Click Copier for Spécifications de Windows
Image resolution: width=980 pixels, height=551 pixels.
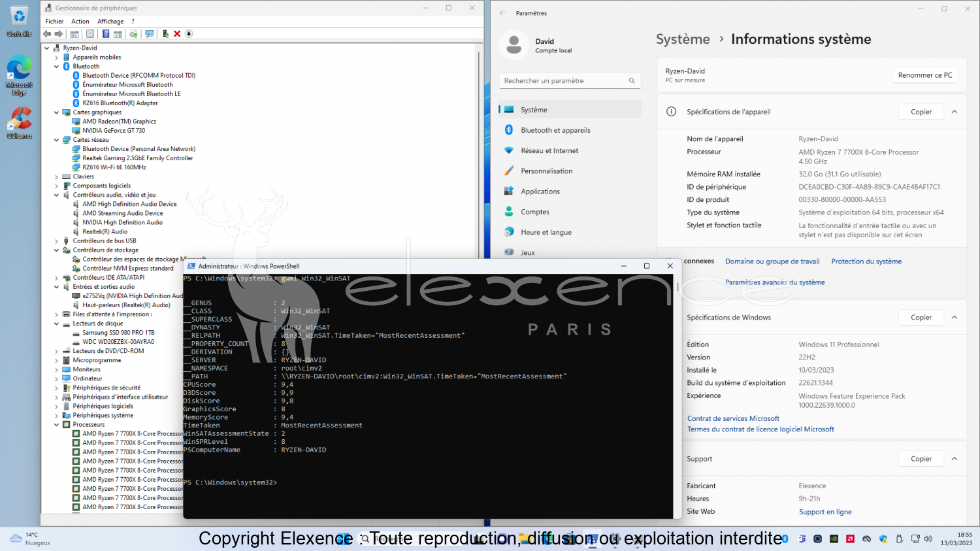click(x=921, y=318)
